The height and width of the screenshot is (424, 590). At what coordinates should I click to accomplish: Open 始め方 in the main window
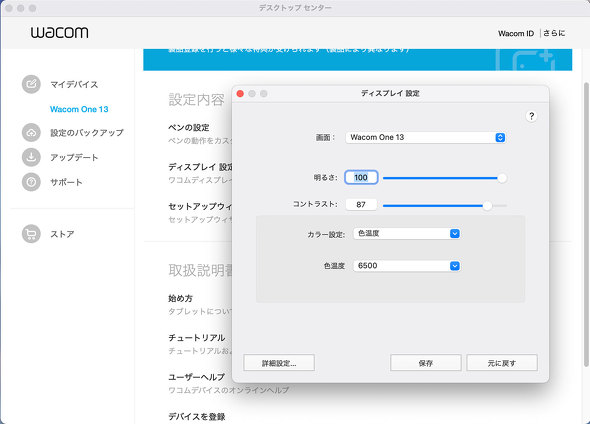pos(180,298)
